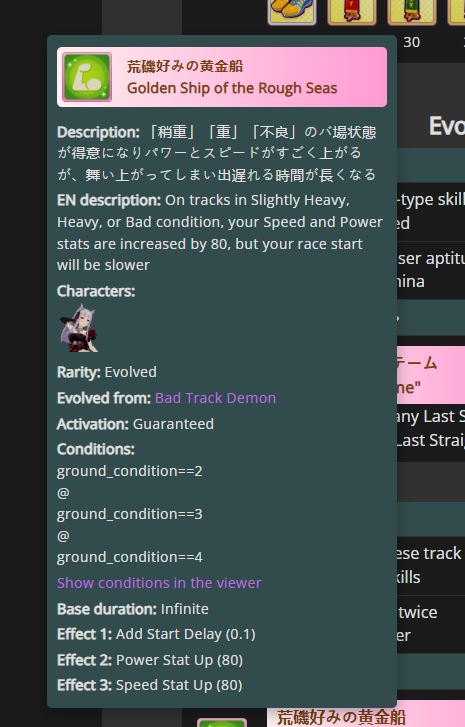This screenshot has width=465, height=727.
Task: Click the row containing the word twice
Action: click(431, 624)
